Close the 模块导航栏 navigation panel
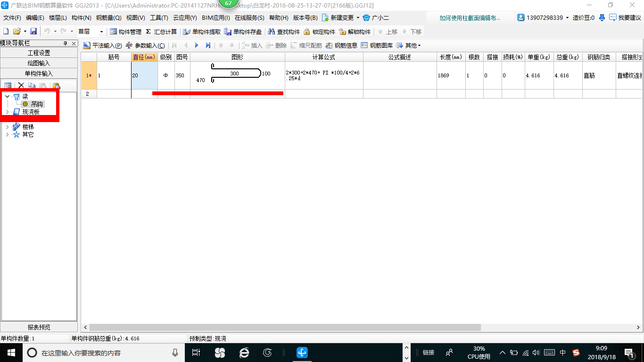 (x=74, y=43)
